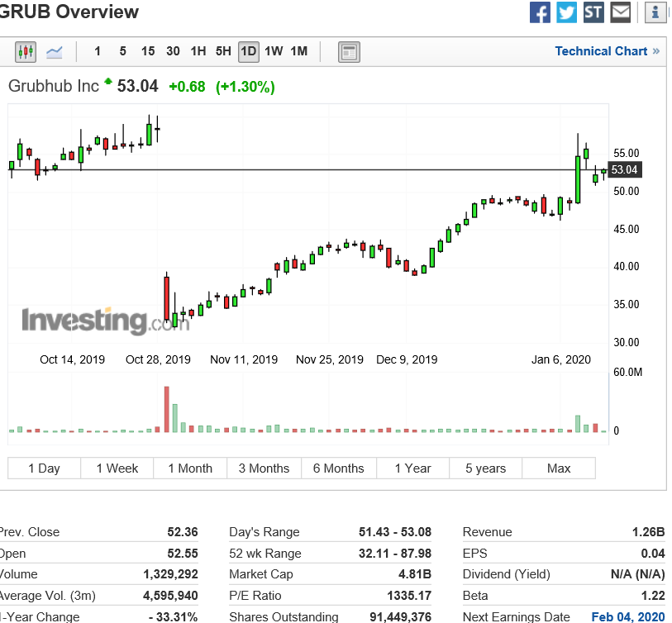
Task: Select the P/E Ratio value 1335.17
Action: pos(409,596)
